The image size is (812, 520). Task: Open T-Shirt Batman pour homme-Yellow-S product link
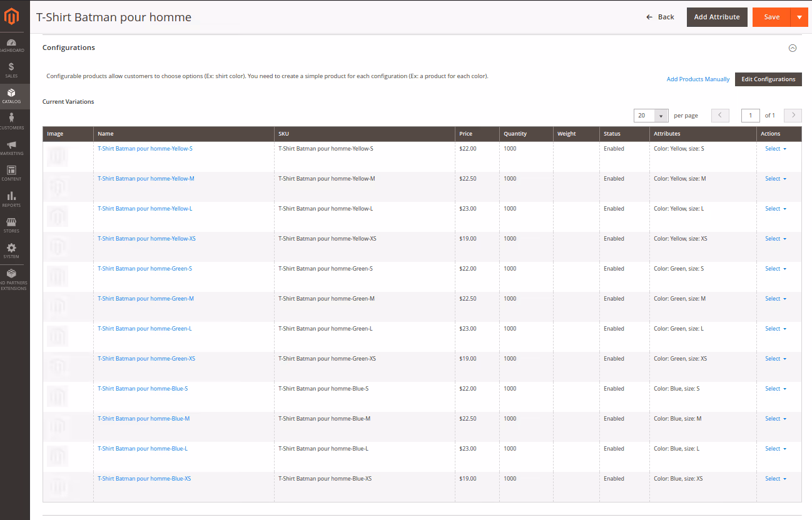[x=145, y=149]
